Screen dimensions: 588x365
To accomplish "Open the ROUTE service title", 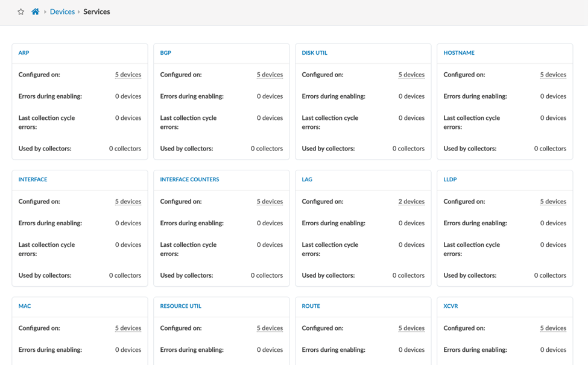I will click(x=311, y=306).
